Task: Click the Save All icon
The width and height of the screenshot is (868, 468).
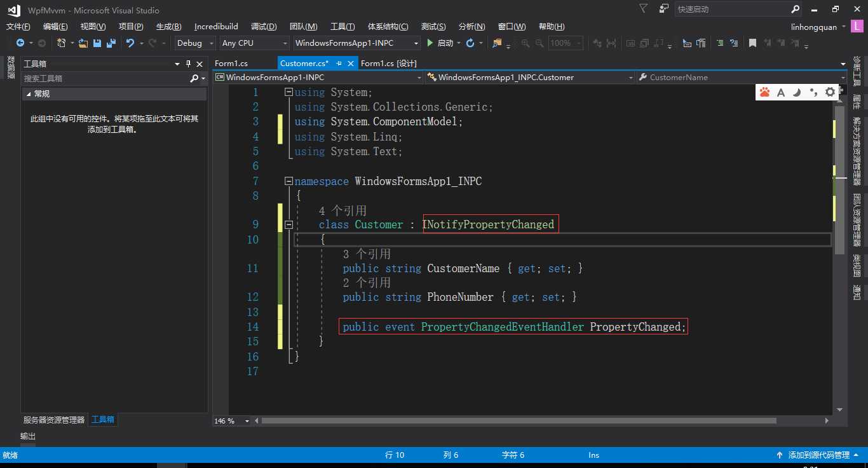Action: tap(111, 43)
